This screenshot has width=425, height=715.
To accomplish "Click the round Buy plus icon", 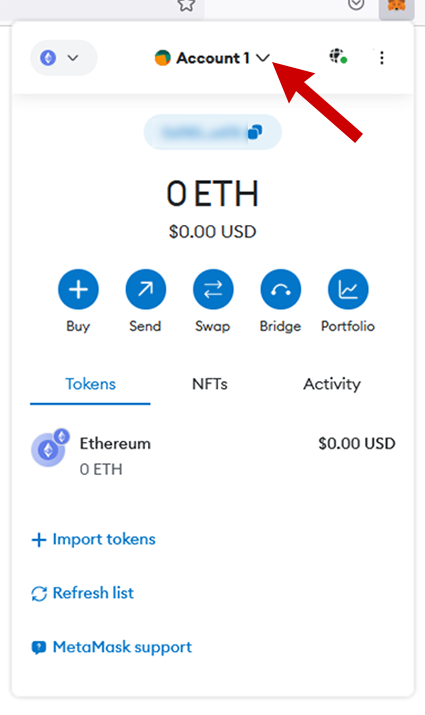I will (x=78, y=290).
